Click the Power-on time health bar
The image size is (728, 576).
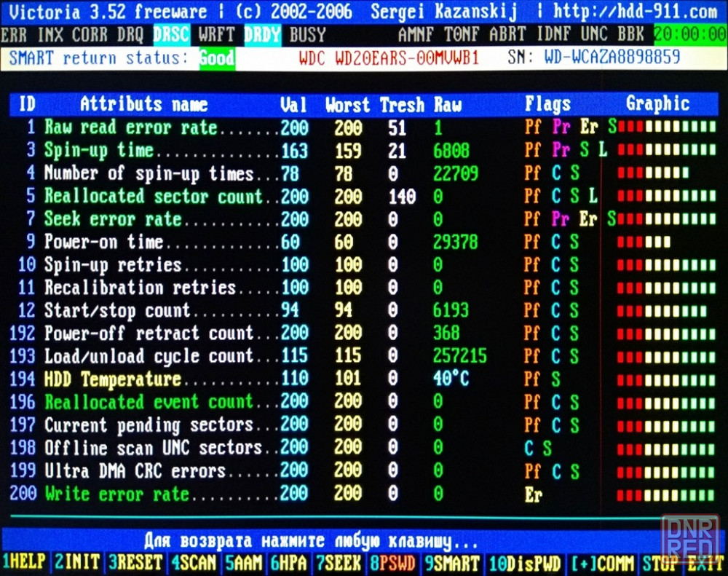pyautogui.click(x=644, y=242)
